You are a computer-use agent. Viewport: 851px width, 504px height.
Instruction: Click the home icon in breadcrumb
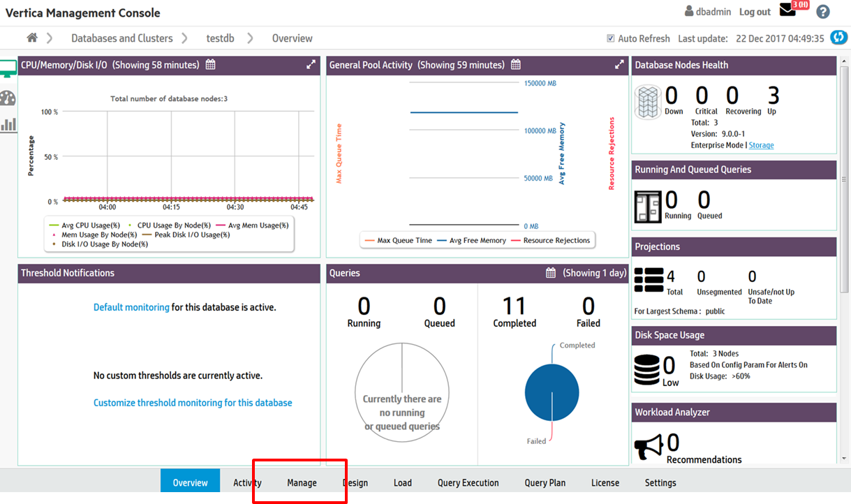point(32,38)
